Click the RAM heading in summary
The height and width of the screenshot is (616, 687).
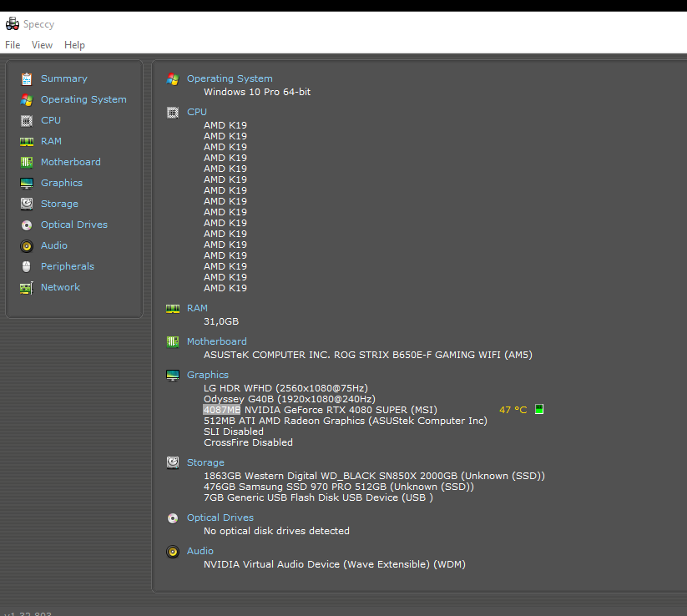pyautogui.click(x=197, y=308)
